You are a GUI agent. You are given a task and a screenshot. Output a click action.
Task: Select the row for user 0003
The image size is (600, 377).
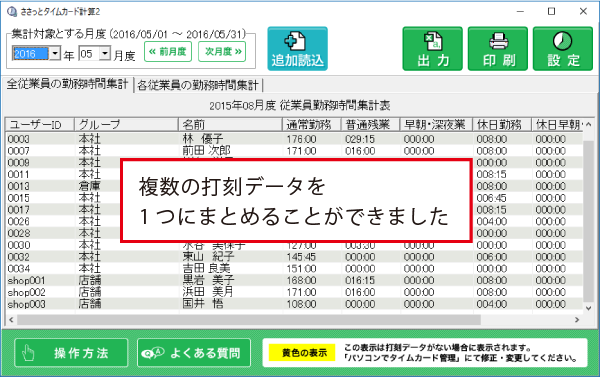[294, 139]
